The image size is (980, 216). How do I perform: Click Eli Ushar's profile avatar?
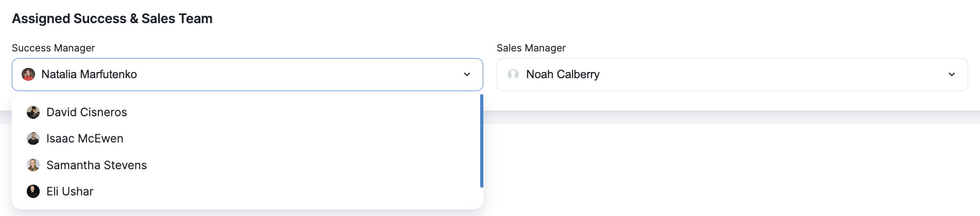click(33, 191)
